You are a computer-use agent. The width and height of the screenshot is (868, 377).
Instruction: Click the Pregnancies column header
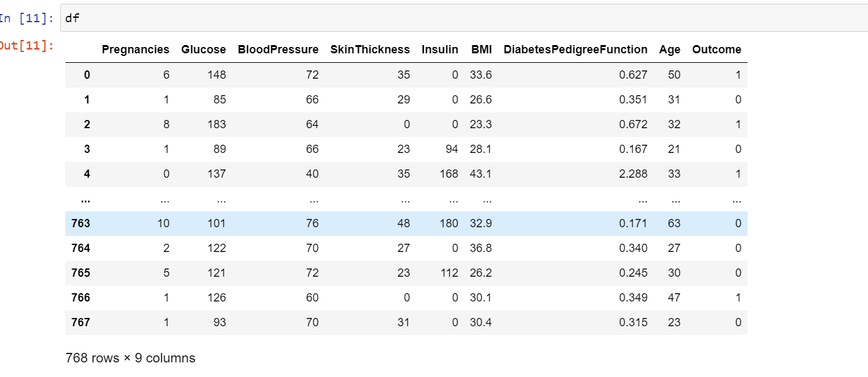[x=136, y=50]
